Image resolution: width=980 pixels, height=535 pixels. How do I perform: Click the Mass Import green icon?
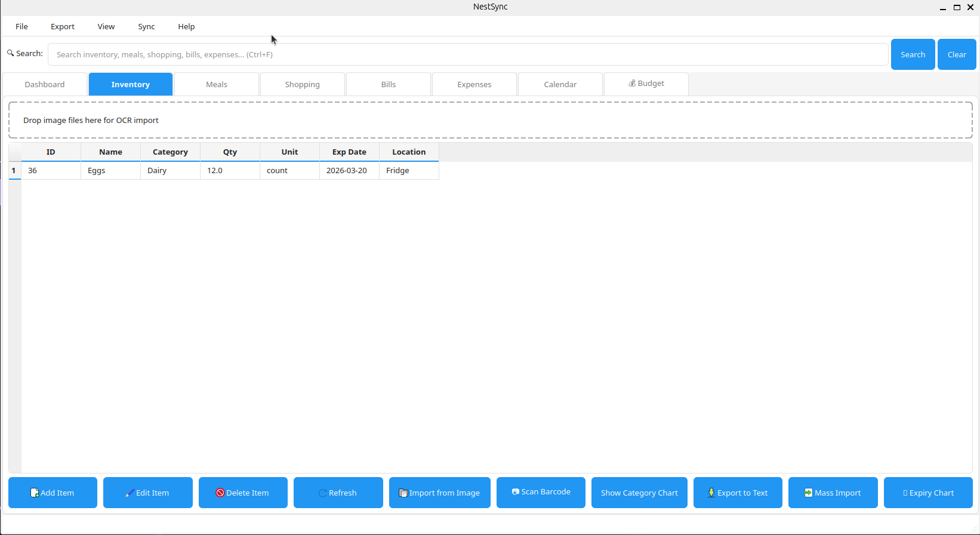coord(808,493)
